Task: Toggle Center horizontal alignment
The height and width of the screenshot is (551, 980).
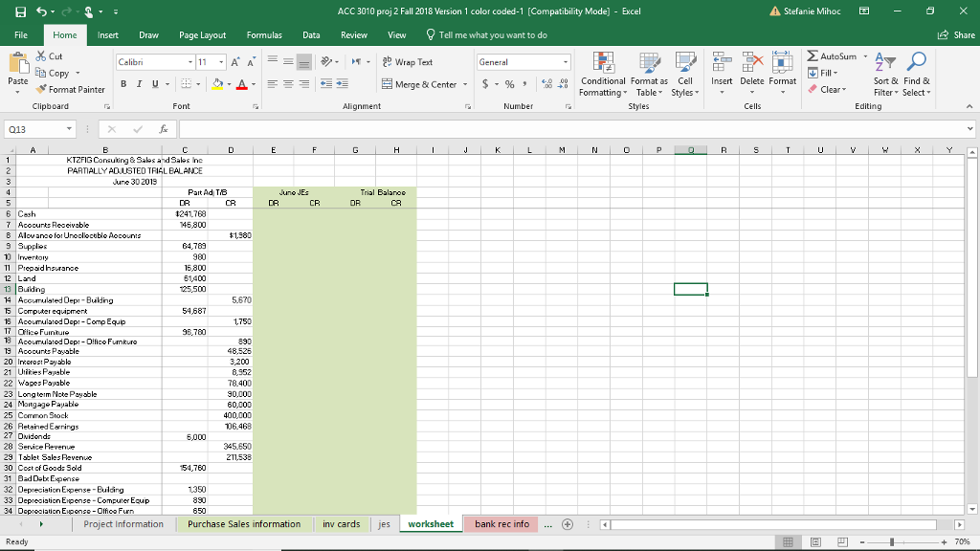Action: (288, 84)
